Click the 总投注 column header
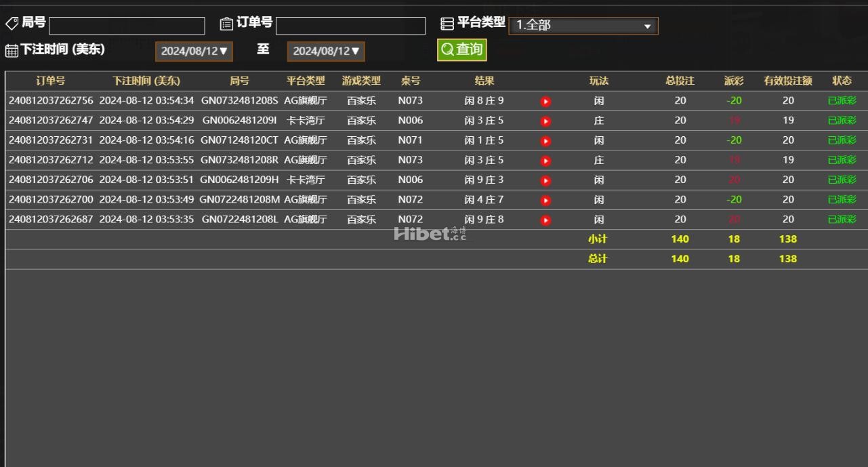The width and height of the screenshot is (868, 467). 680,81
